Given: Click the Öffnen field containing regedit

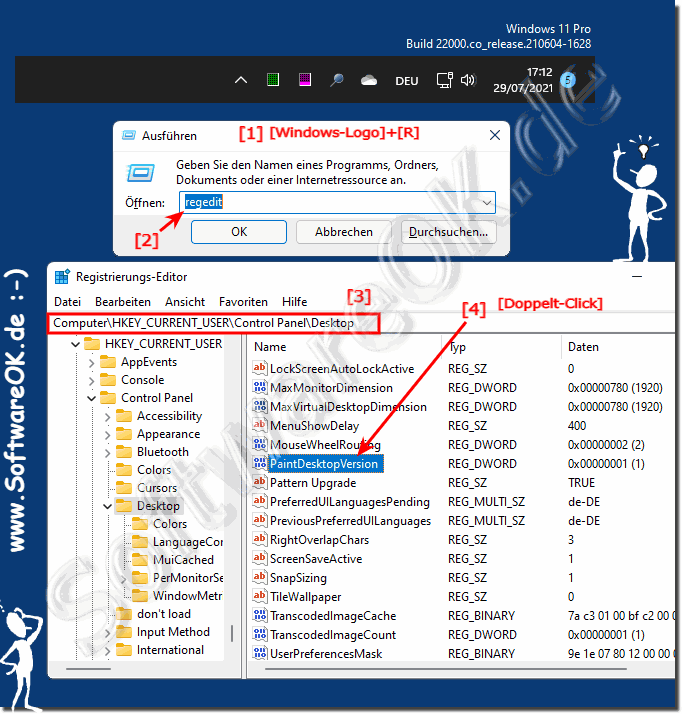Looking at the screenshot, I should point(337,202).
